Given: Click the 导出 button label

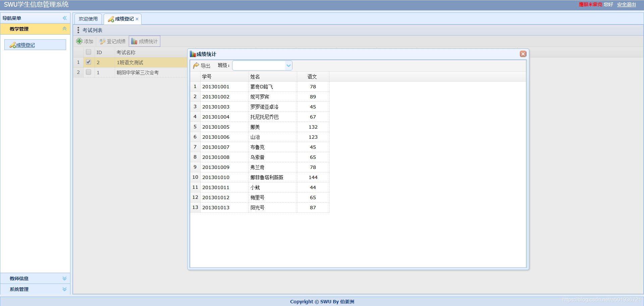Looking at the screenshot, I should point(205,66).
